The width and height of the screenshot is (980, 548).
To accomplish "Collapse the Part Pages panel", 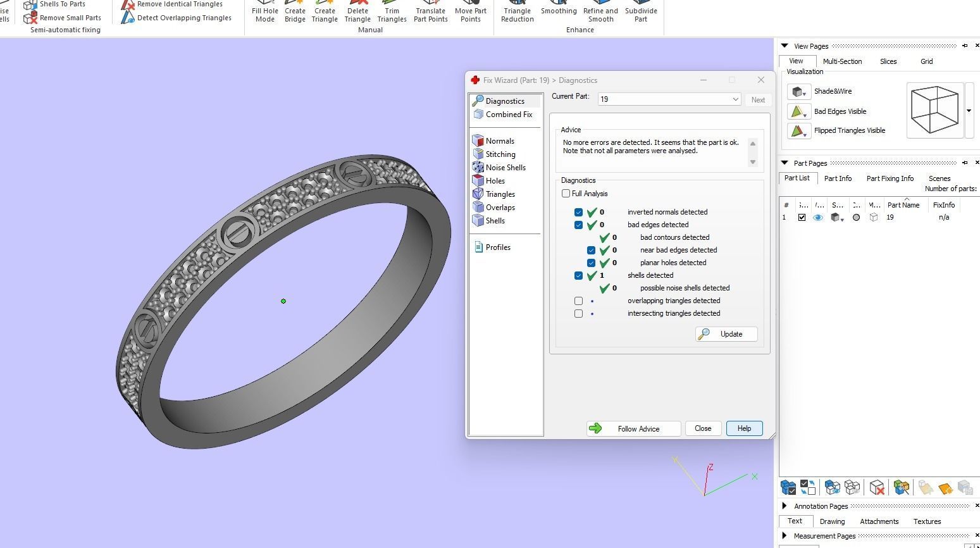I will click(x=785, y=163).
